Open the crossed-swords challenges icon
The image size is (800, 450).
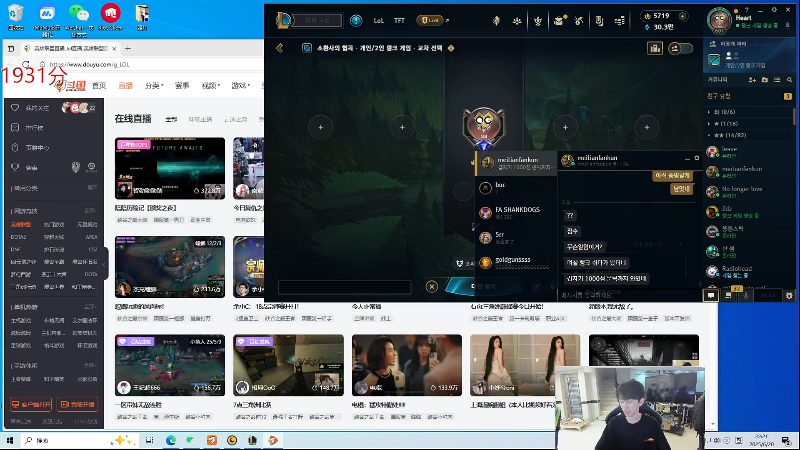point(517,21)
